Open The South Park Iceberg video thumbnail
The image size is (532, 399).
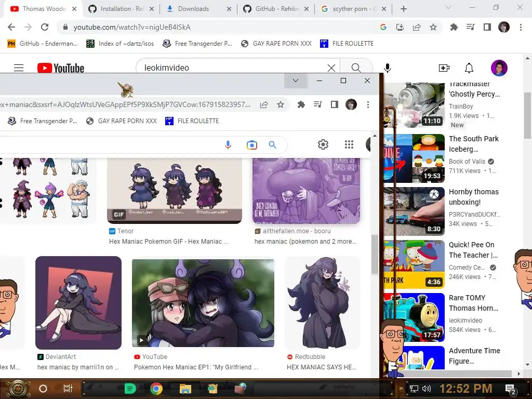click(414, 158)
